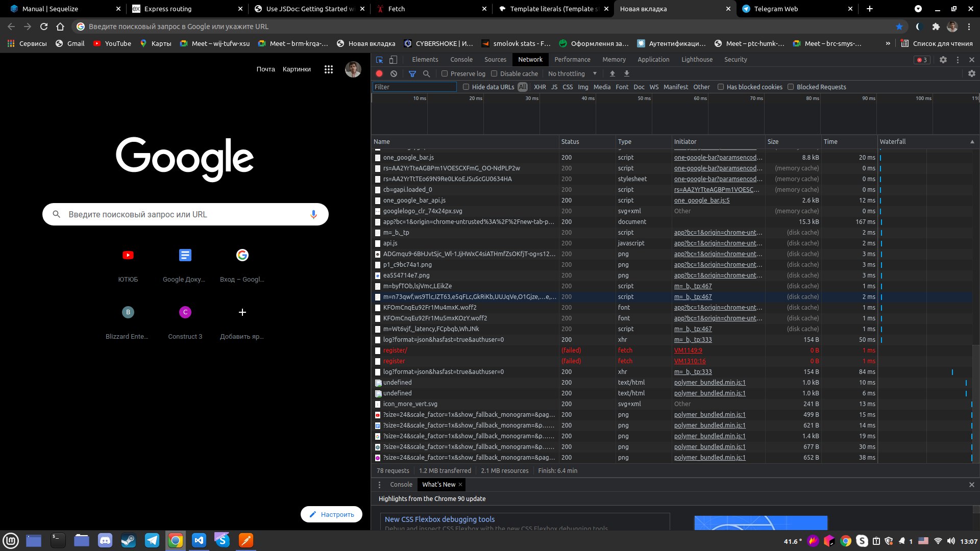
Task: Open Network panel settings gear
Action: 972,73
